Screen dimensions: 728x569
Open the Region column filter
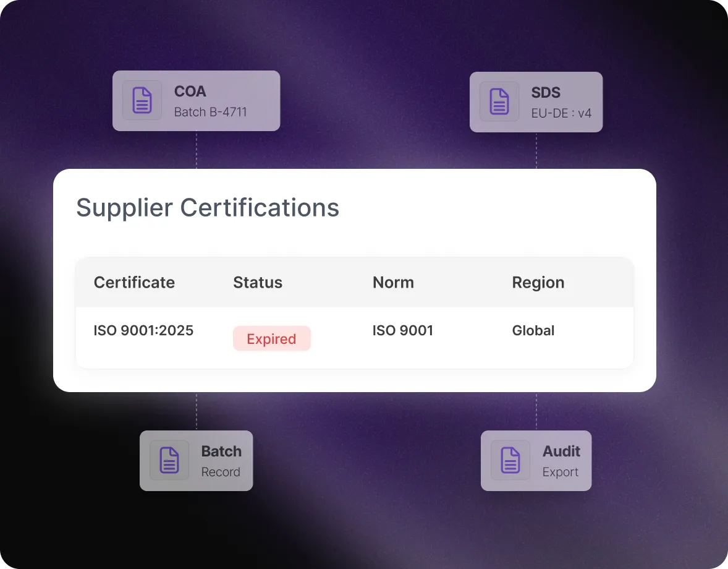(x=538, y=283)
